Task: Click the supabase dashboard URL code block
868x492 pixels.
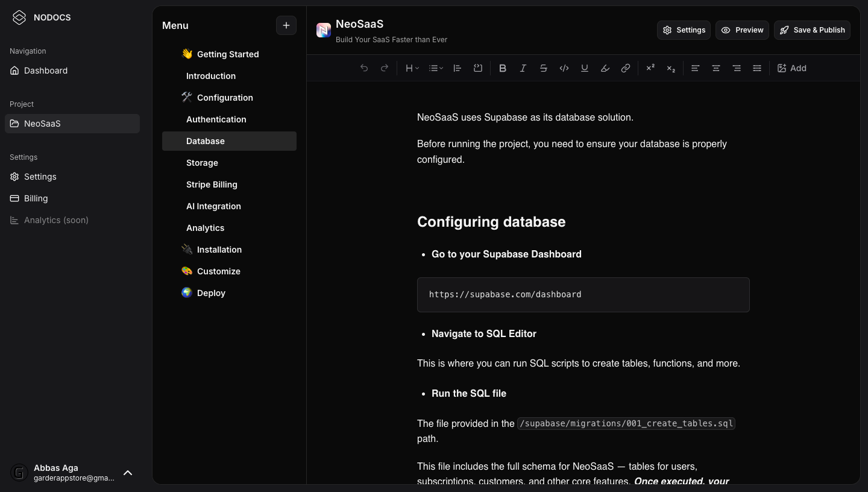Action: point(583,295)
